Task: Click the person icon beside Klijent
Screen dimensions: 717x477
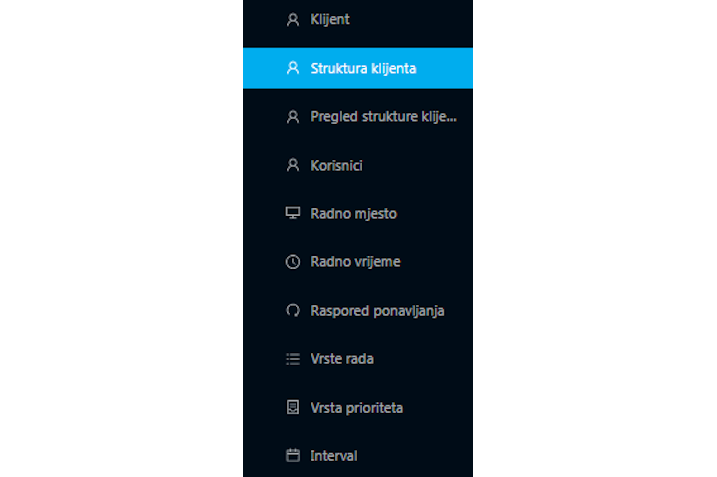Action: point(293,20)
